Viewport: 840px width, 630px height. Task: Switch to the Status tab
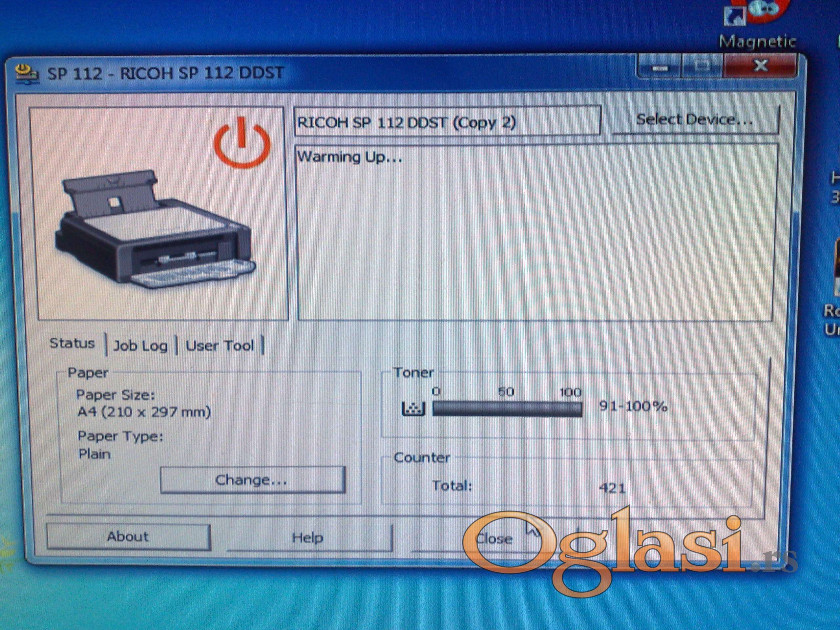[x=72, y=343]
